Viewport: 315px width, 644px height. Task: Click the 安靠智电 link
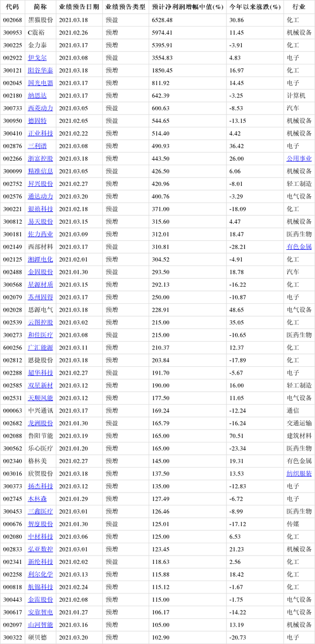pos(40,612)
